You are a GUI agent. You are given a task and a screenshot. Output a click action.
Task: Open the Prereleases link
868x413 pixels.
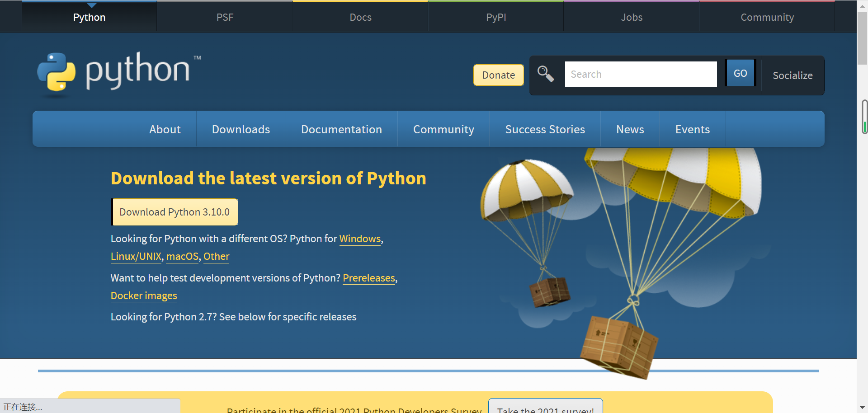(x=368, y=278)
